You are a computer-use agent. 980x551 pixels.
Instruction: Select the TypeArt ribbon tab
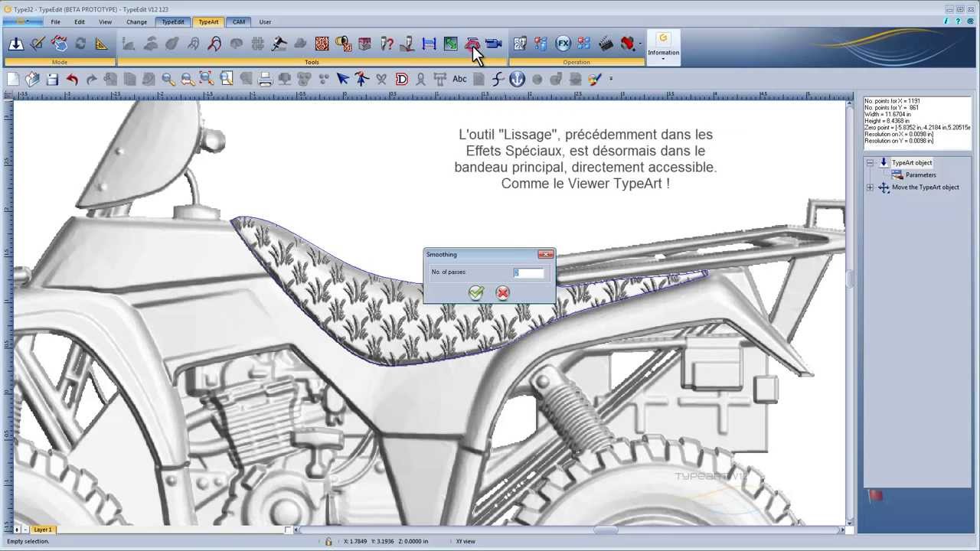pos(208,22)
